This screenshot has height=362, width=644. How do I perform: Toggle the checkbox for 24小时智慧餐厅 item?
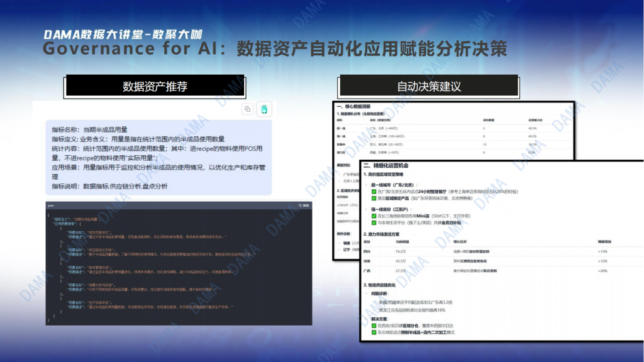point(374,192)
